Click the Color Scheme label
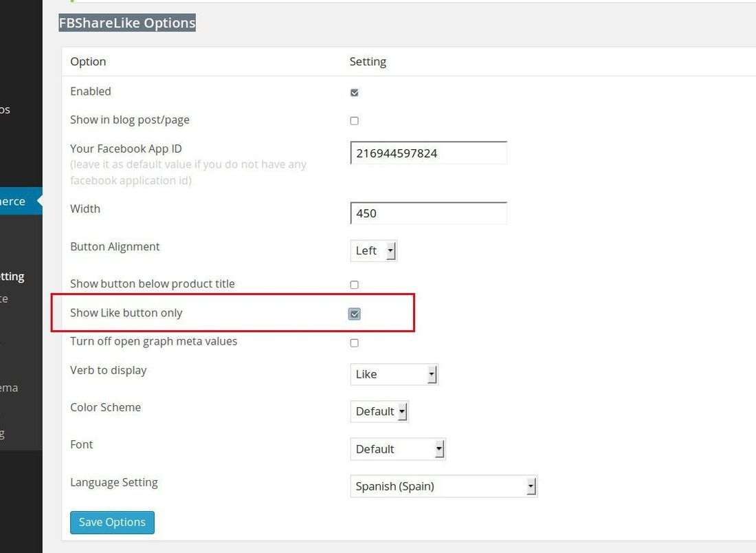The width and height of the screenshot is (756, 553). 106,407
